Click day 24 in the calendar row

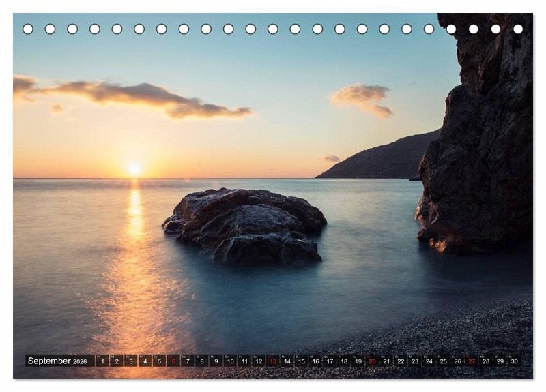(429, 361)
